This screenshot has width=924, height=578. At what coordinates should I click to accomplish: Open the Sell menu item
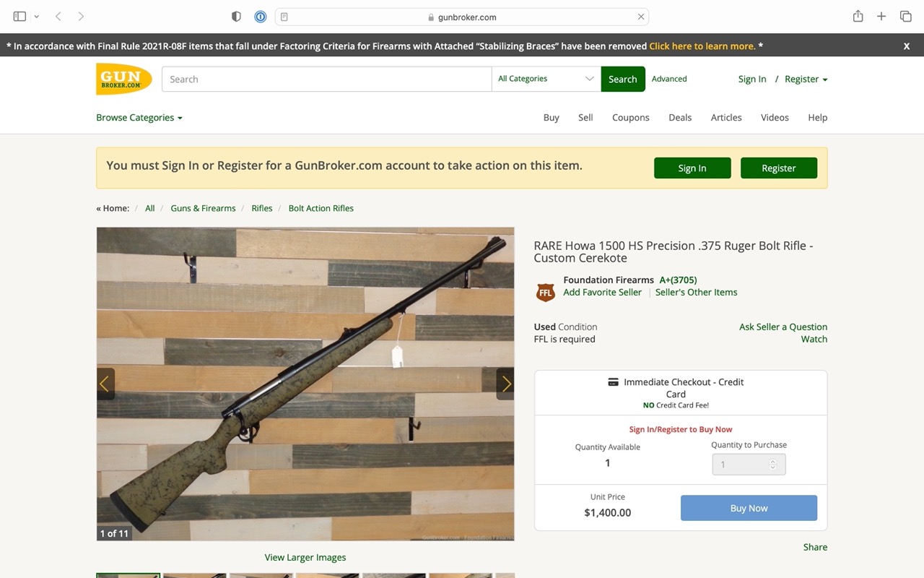pyautogui.click(x=585, y=118)
